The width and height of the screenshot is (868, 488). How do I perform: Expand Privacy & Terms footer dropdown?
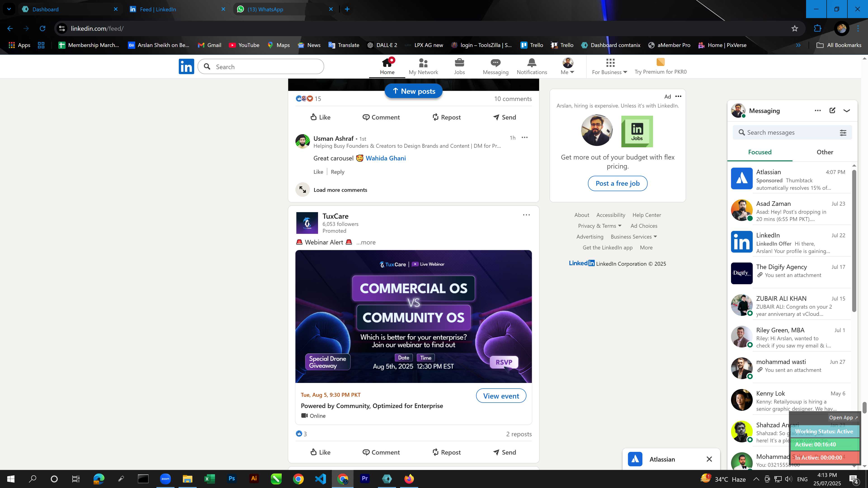(x=599, y=226)
